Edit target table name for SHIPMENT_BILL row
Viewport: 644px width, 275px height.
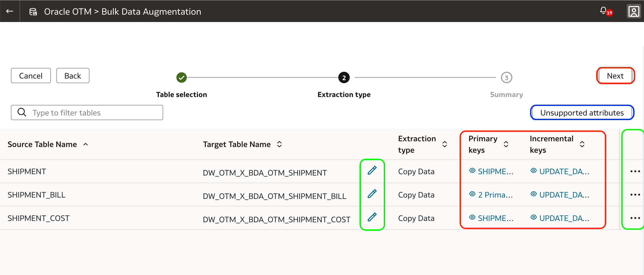pos(372,194)
